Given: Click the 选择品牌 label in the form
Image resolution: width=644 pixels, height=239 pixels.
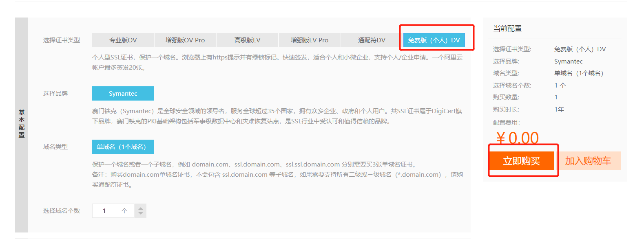Looking at the screenshot, I should pyautogui.click(x=55, y=94).
